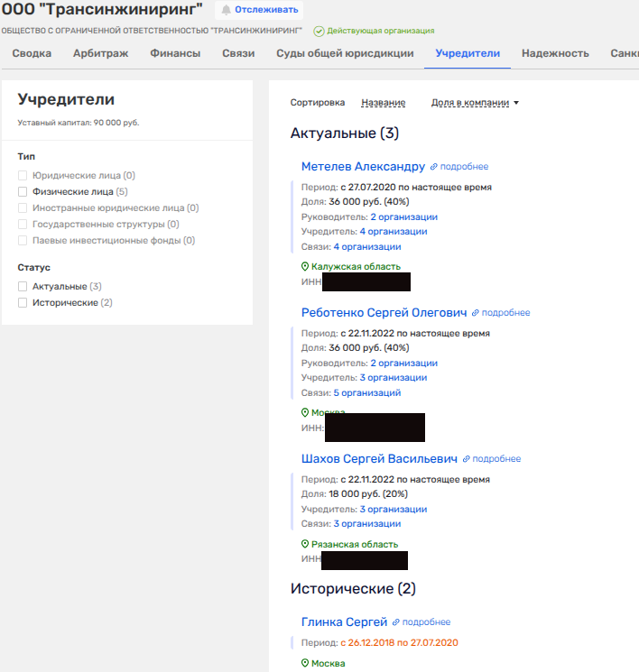Open the Надежность tab
Screen dimensions: 639x672
[x=555, y=53]
